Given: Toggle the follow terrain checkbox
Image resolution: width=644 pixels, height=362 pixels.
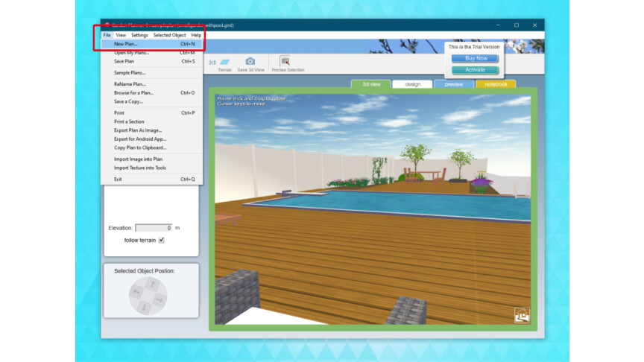Looking at the screenshot, I should (161, 240).
